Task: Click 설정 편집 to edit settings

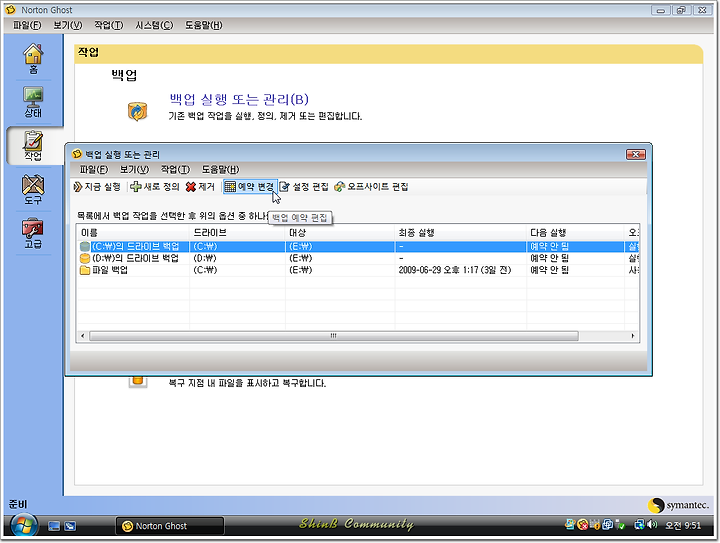Action: 304,187
